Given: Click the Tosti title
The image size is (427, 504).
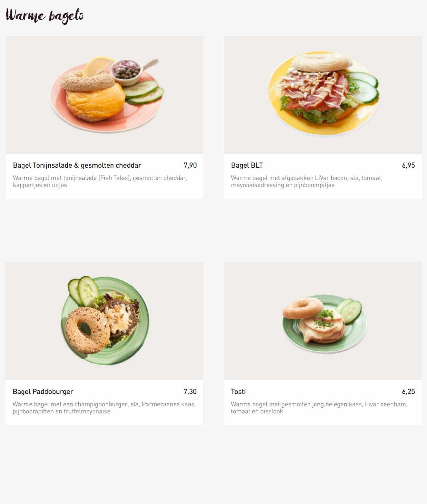Looking at the screenshot, I should pos(238,392).
